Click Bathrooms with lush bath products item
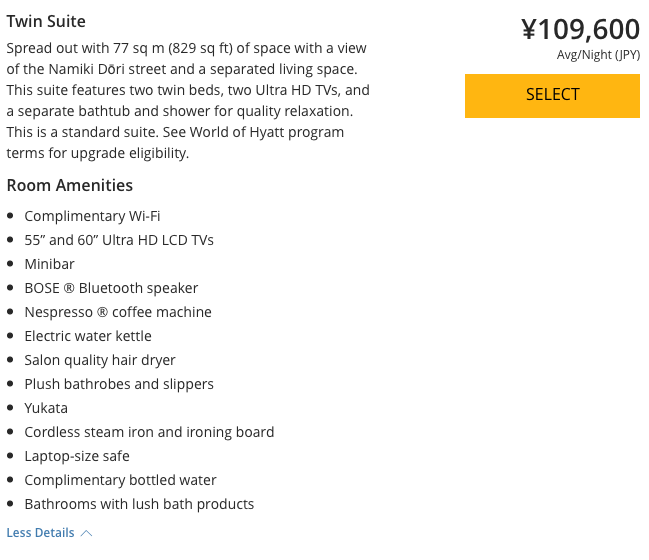 point(139,504)
